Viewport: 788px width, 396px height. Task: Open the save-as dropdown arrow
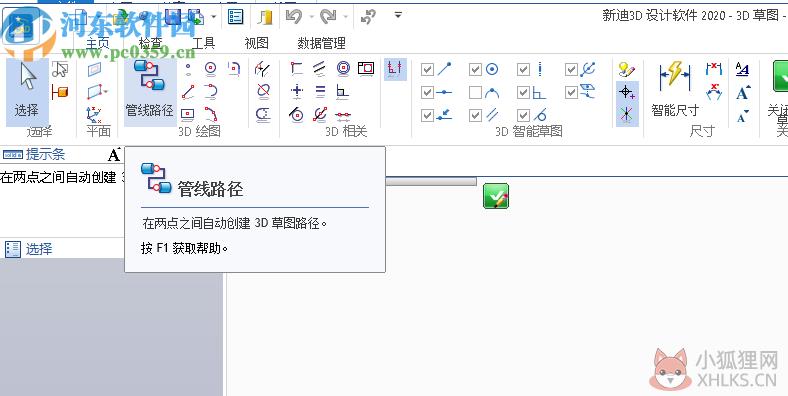(214, 17)
